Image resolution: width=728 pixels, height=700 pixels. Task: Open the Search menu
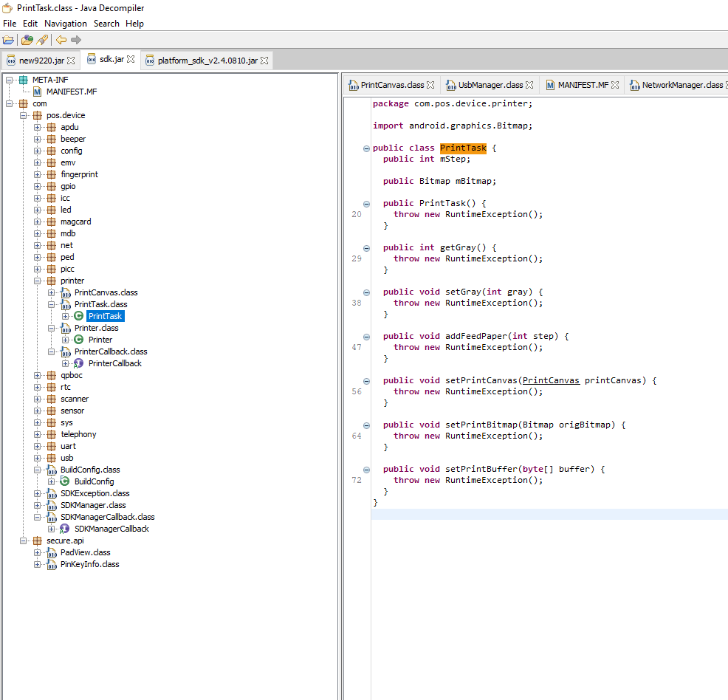[x=106, y=24]
